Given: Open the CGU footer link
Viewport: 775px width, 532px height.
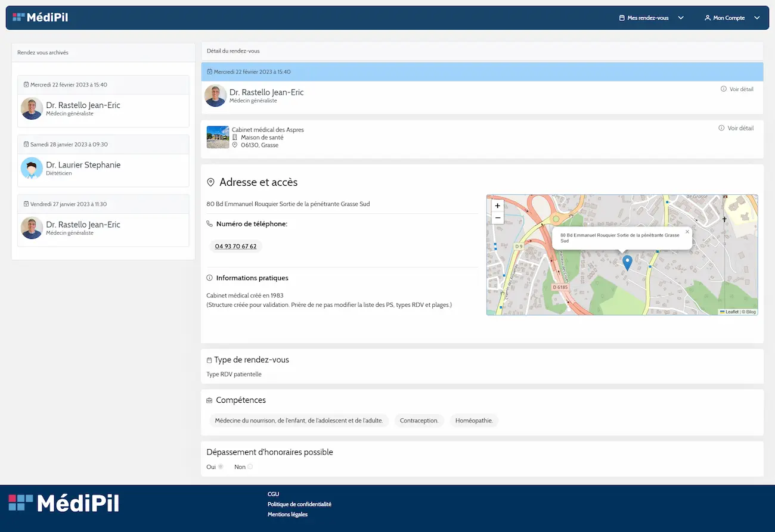Looking at the screenshot, I should [x=273, y=494].
